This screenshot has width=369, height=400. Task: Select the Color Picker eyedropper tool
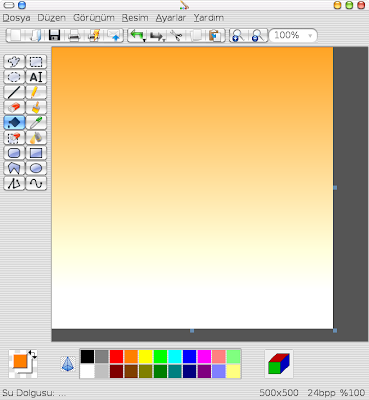[x=36, y=123]
